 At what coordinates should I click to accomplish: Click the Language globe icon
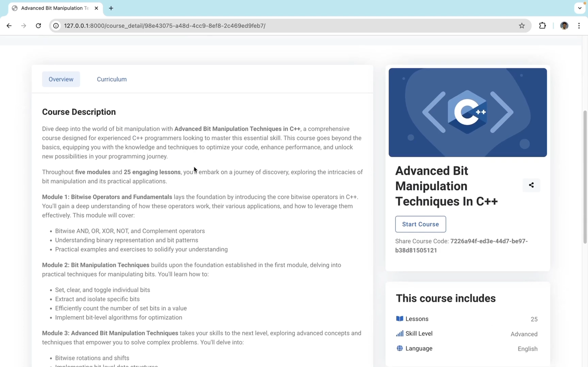399,348
